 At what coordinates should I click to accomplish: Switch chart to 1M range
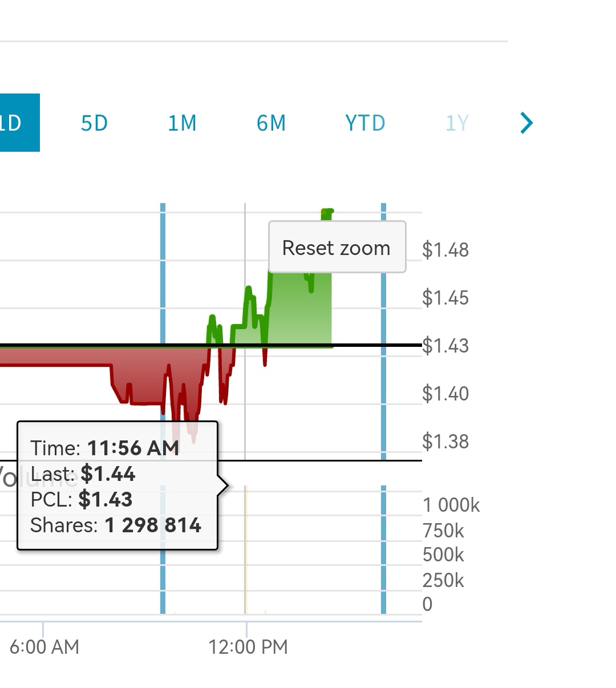(182, 123)
